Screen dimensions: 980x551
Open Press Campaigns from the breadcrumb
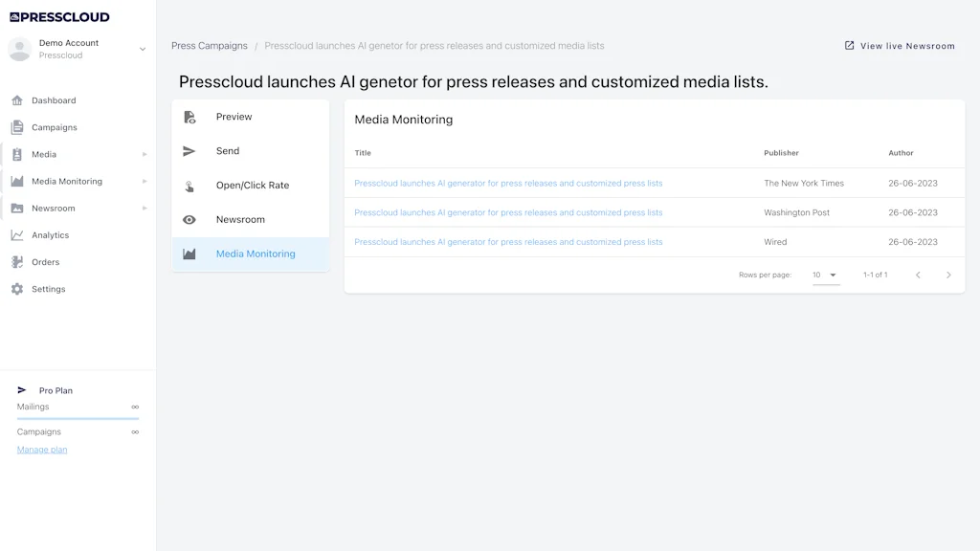click(x=209, y=45)
